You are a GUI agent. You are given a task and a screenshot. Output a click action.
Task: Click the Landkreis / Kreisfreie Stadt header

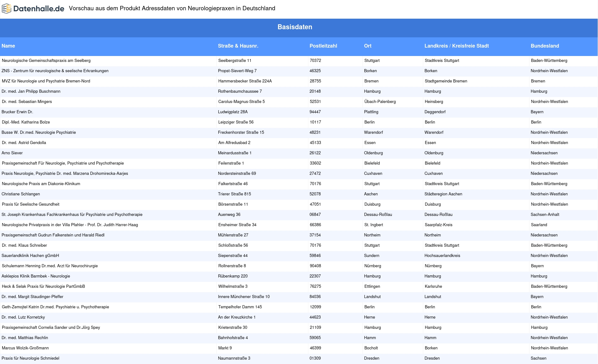[457, 46]
